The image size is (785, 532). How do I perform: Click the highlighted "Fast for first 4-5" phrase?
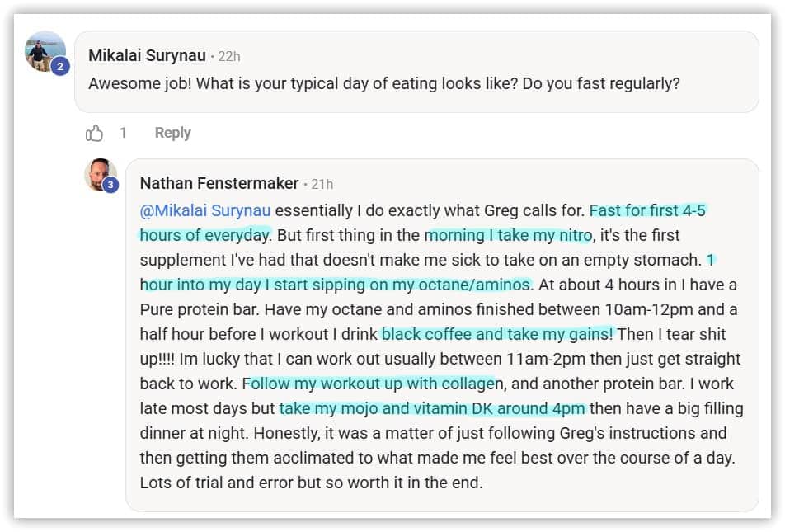click(648, 210)
